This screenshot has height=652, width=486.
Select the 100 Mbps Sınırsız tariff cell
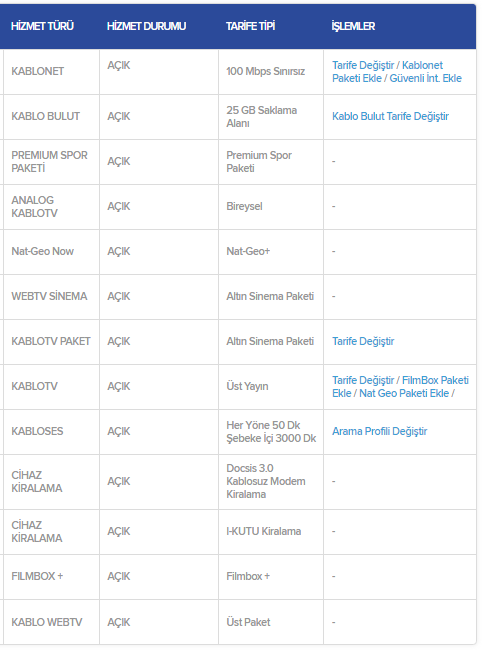click(271, 72)
